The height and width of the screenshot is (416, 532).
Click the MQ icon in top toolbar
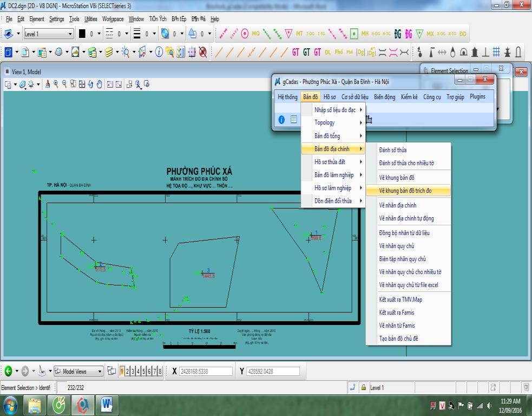(255, 34)
